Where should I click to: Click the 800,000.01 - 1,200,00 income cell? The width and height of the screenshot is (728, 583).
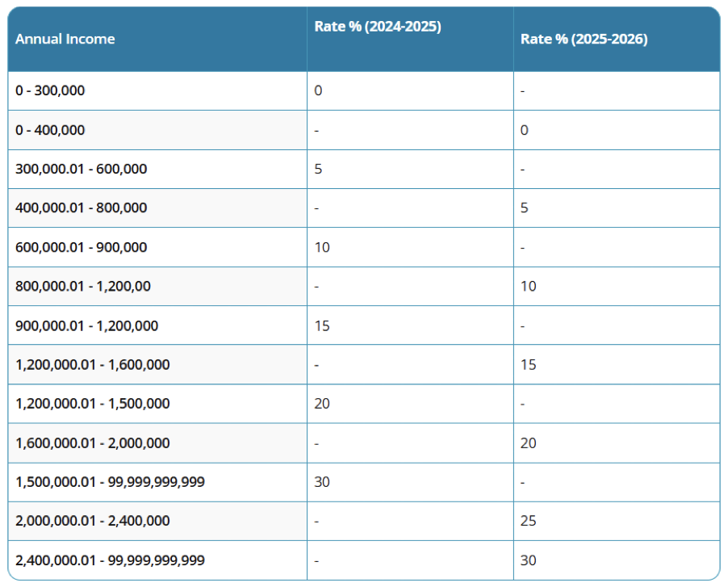pos(82,286)
